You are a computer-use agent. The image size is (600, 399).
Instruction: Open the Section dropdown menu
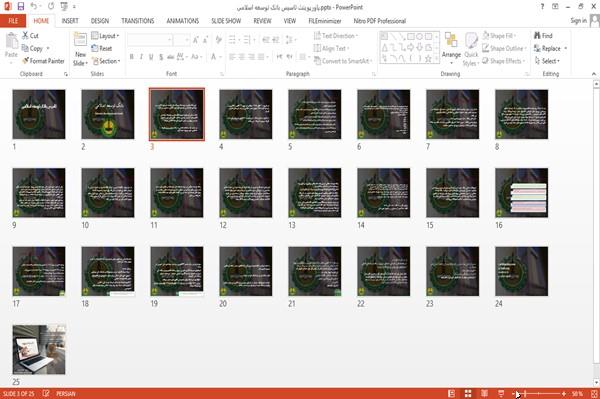(106, 61)
